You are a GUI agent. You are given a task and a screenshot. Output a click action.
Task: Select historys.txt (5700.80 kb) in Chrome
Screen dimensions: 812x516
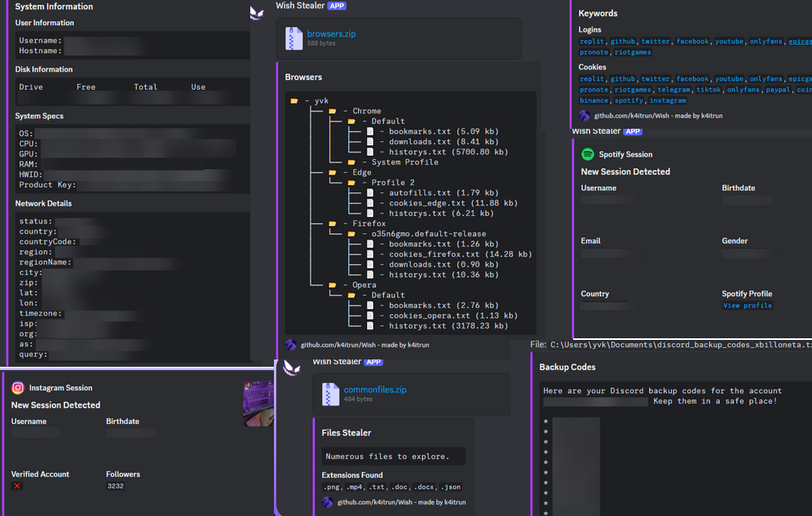(448, 152)
